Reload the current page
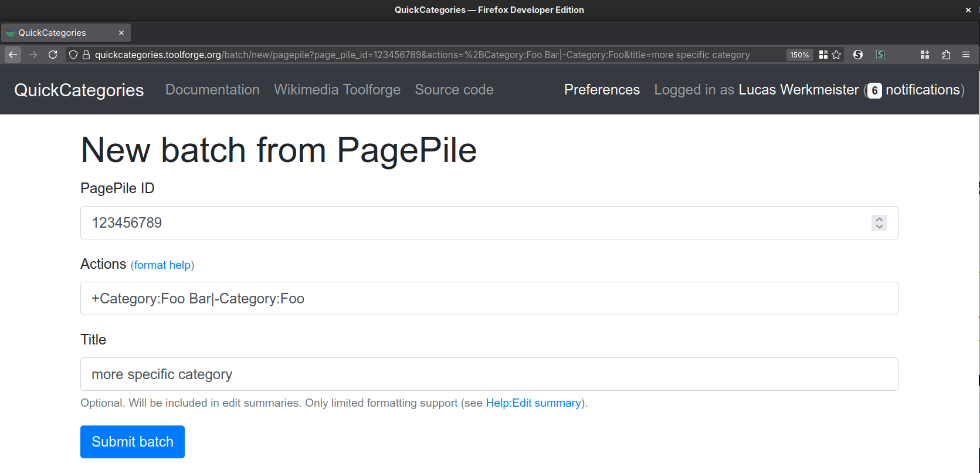The image size is (980, 473). tap(53, 55)
